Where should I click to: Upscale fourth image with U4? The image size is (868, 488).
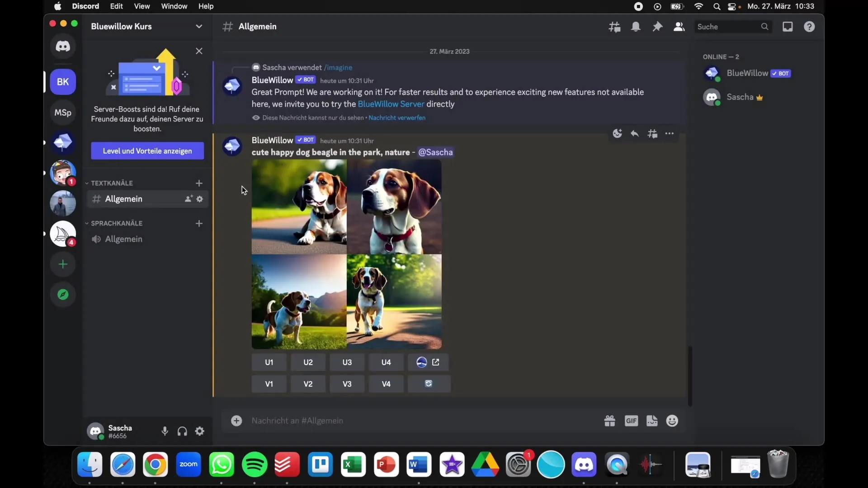[386, 362]
